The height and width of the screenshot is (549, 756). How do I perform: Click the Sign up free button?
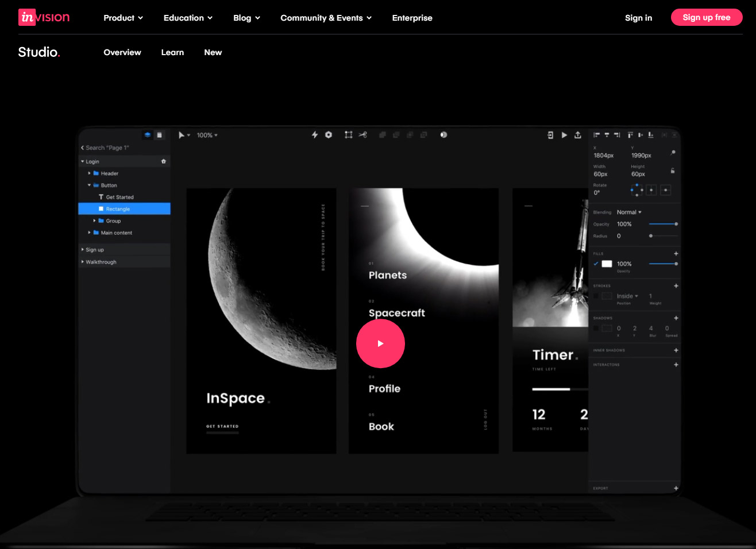pos(706,17)
